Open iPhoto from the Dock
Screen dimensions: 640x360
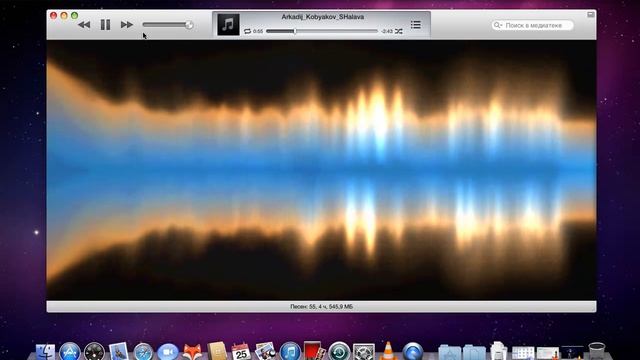(266, 352)
